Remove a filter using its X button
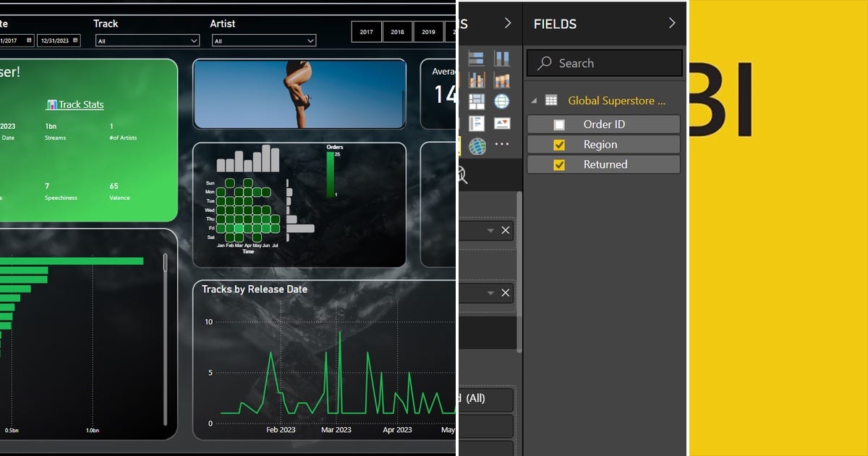 (x=506, y=230)
